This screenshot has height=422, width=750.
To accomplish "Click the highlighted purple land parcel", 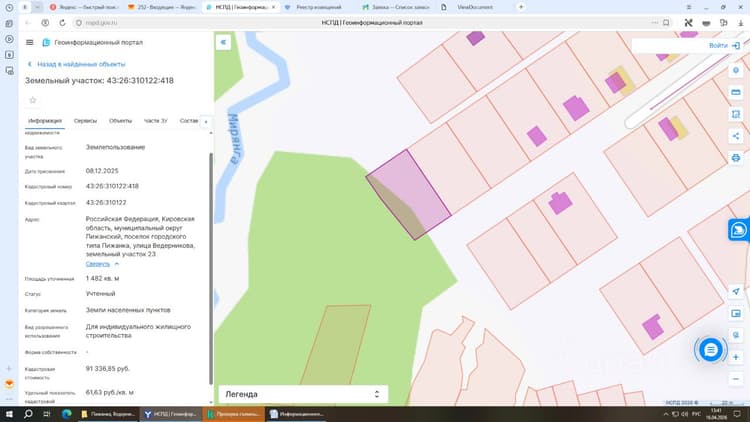I will [x=413, y=189].
